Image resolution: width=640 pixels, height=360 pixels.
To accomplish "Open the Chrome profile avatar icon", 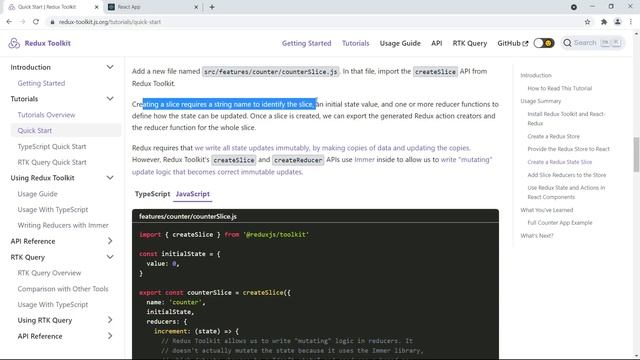I will pyautogui.click(x=618, y=22).
